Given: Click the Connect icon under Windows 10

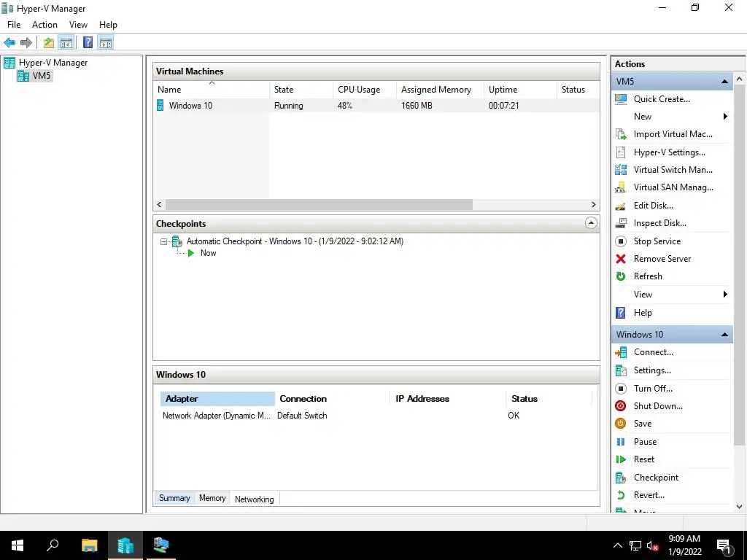Looking at the screenshot, I should click(x=621, y=352).
